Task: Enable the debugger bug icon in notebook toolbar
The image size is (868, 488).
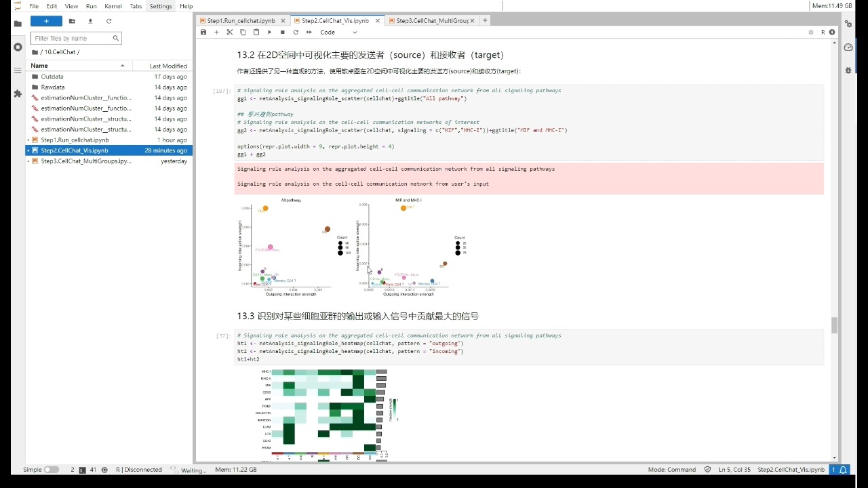Action: [810, 32]
